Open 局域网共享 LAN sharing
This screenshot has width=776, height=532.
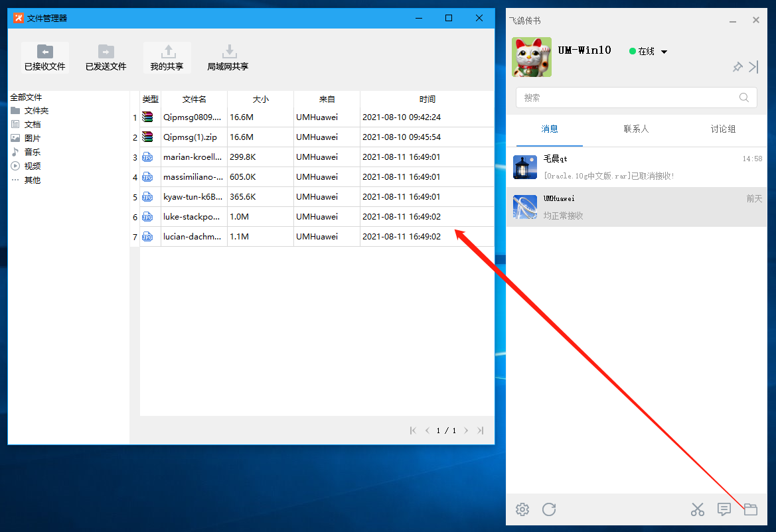click(228, 58)
